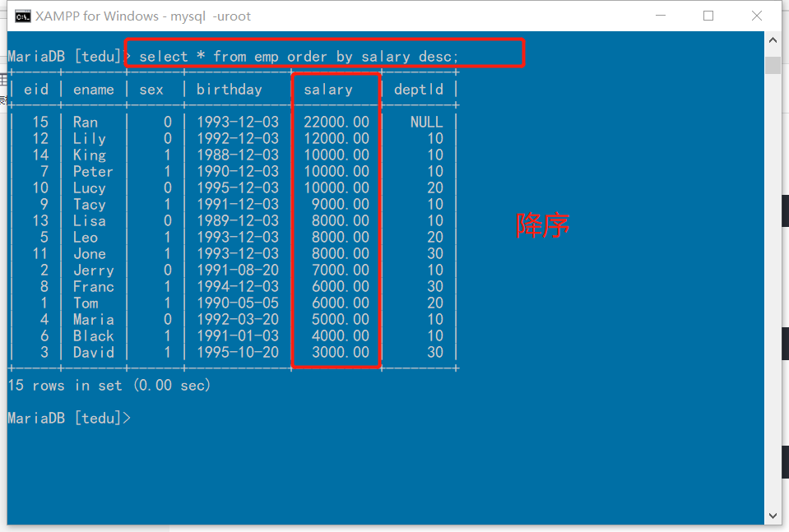The height and width of the screenshot is (532, 789).
Task: Maximize the XAMPP console window
Action: [x=708, y=16]
